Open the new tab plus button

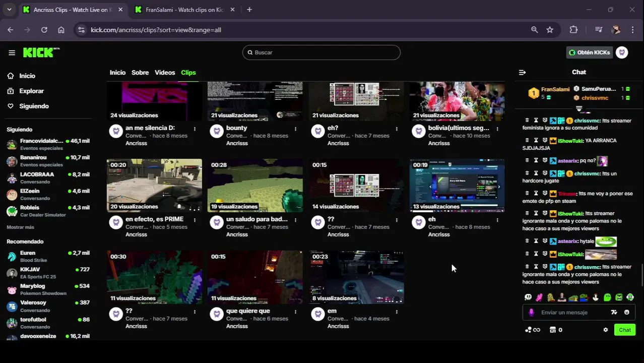pos(249,10)
